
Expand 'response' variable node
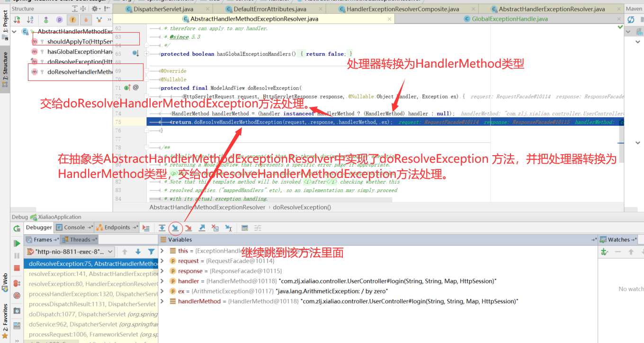(x=162, y=271)
